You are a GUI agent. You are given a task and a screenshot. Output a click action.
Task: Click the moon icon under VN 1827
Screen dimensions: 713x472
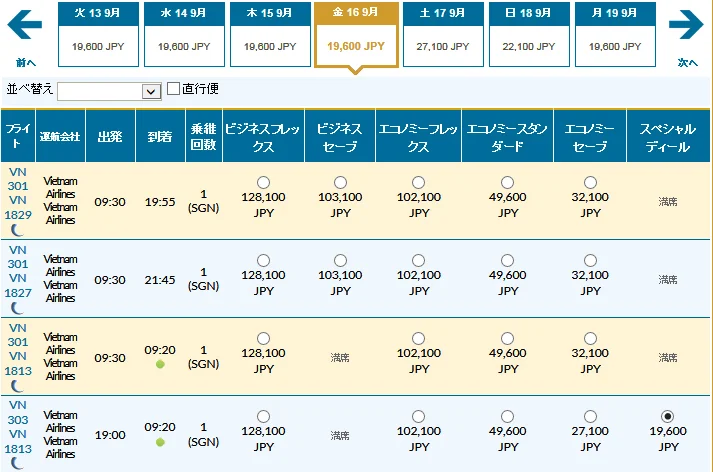(17, 308)
